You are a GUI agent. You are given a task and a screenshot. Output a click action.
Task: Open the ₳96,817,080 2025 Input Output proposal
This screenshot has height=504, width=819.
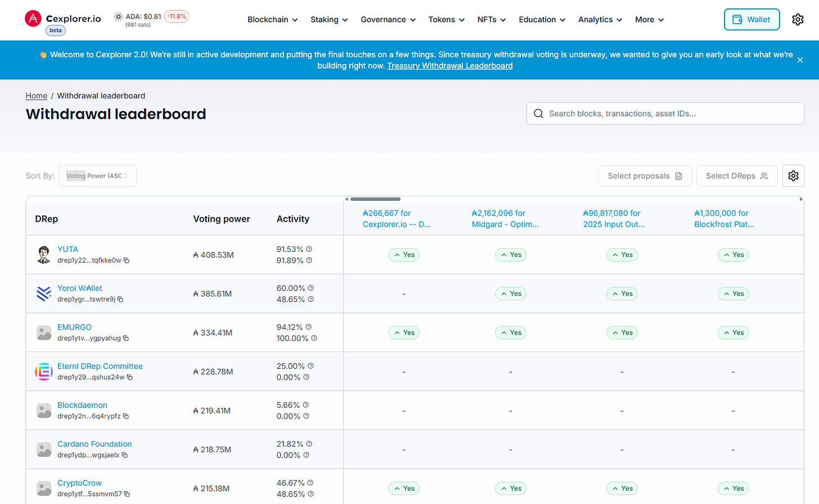(x=614, y=219)
